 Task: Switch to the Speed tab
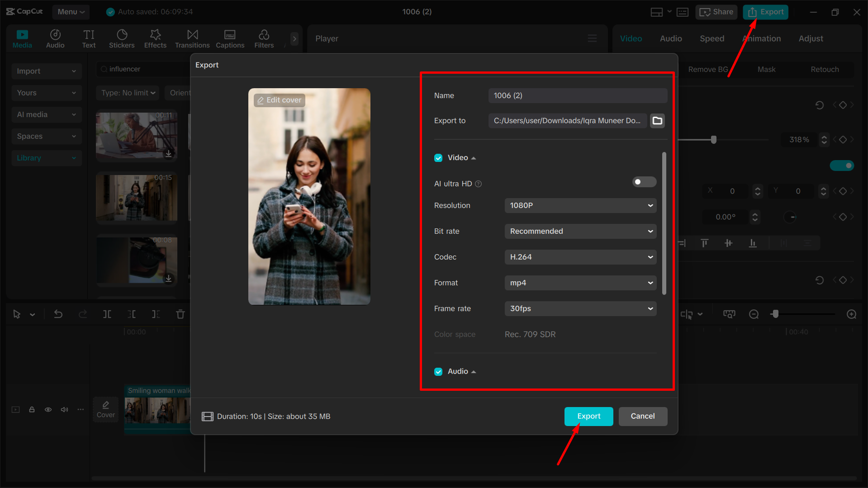pyautogui.click(x=711, y=38)
